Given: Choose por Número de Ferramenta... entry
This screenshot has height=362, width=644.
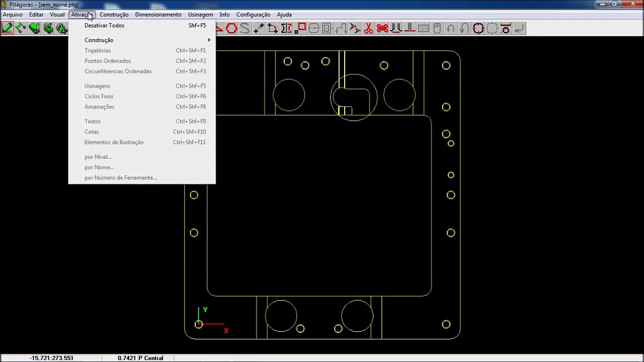Looking at the screenshot, I should pos(142,178).
